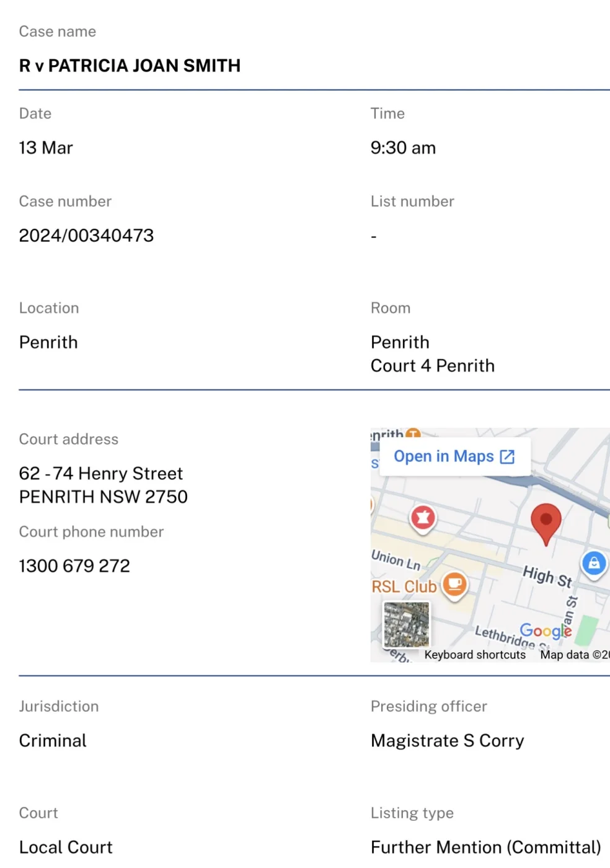Open the map Keyboard shortcuts
The height and width of the screenshot is (868, 610).
click(475, 655)
